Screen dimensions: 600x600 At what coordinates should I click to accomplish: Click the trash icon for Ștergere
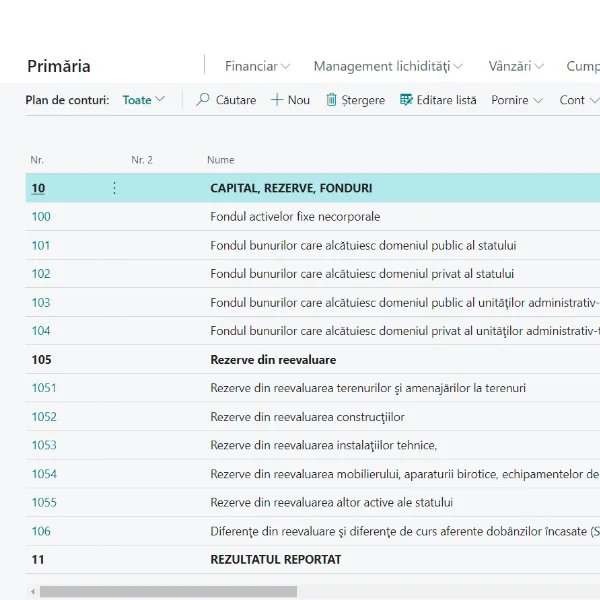click(331, 100)
